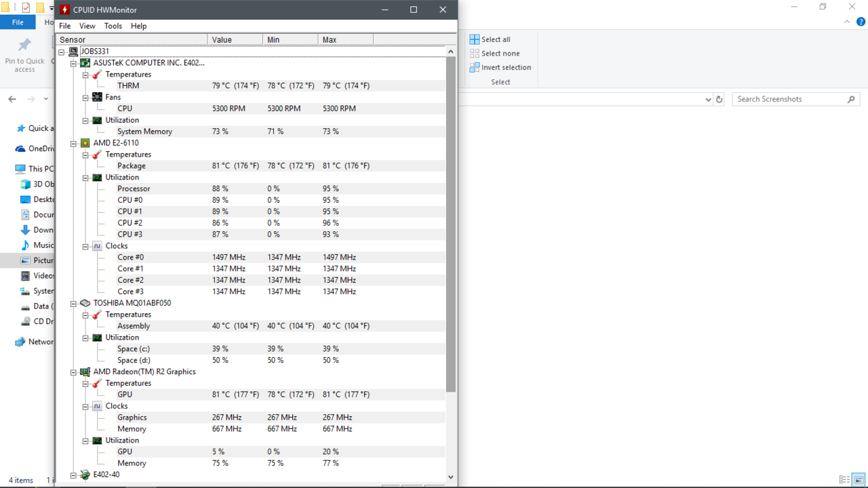The width and height of the screenshot is (868, 488).
Task: Click the scrollbar down arrow in HWMonitor
Action: (451, 477)
